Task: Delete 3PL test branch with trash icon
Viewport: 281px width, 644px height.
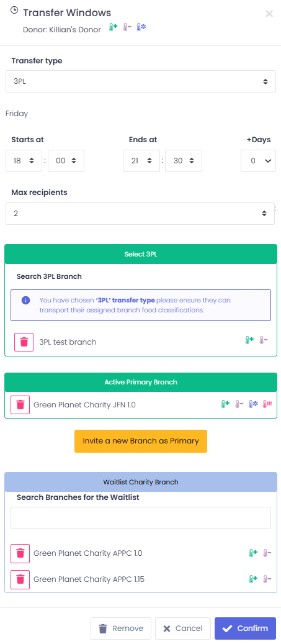Action: [x=24, y=342]
